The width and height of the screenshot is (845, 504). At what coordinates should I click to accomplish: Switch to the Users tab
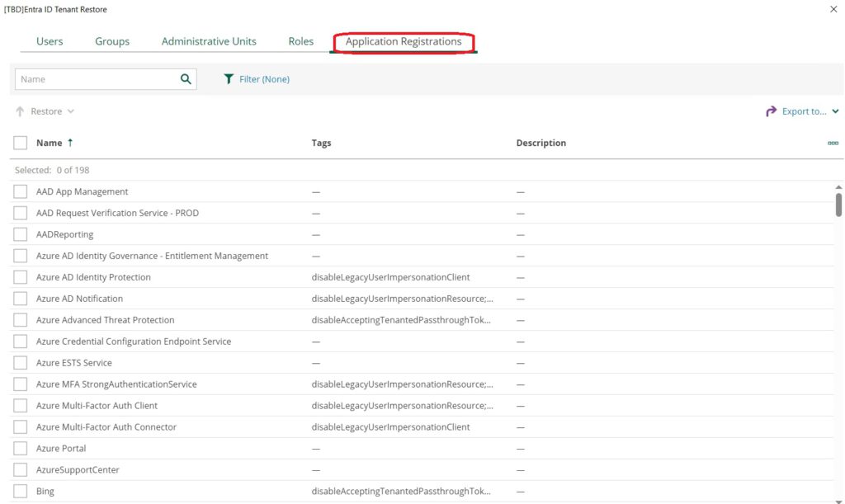(x=50, y=41)
